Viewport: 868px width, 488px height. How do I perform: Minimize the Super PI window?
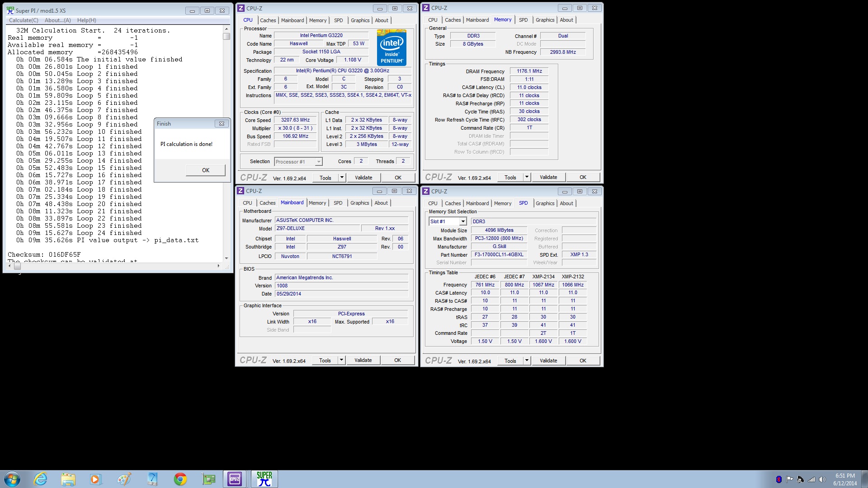point(192,10)
